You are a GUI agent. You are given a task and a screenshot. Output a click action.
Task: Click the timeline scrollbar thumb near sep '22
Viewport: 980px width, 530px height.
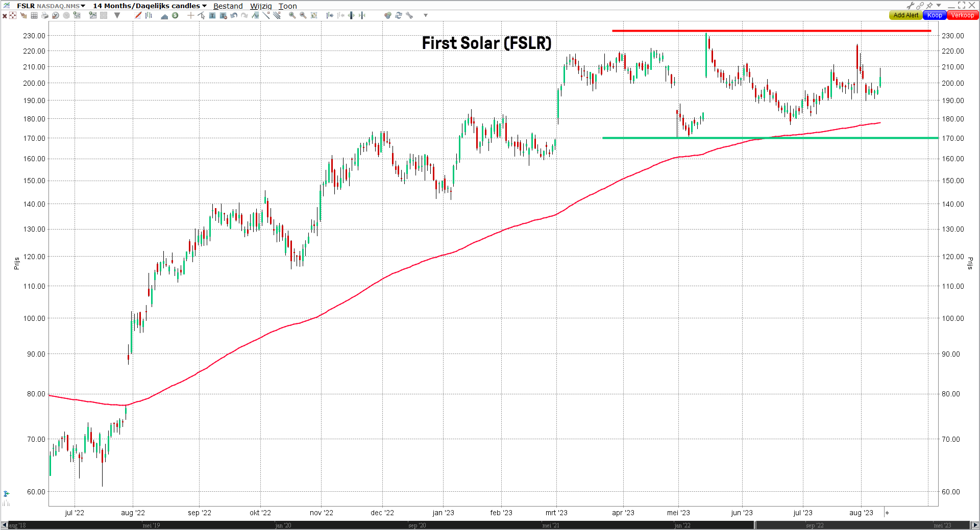coord(863,525)
